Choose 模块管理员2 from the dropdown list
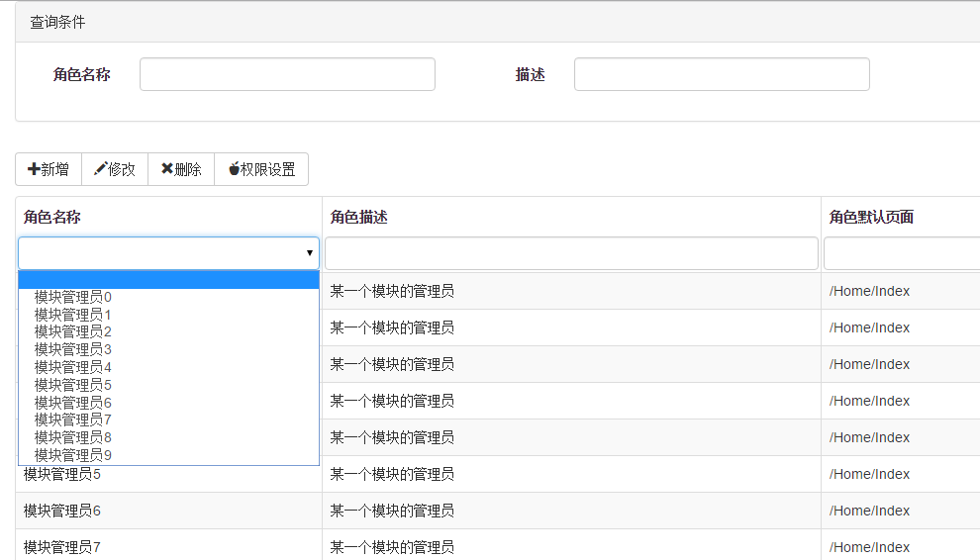This screenshot has width=980, height=560. [168, 331]
